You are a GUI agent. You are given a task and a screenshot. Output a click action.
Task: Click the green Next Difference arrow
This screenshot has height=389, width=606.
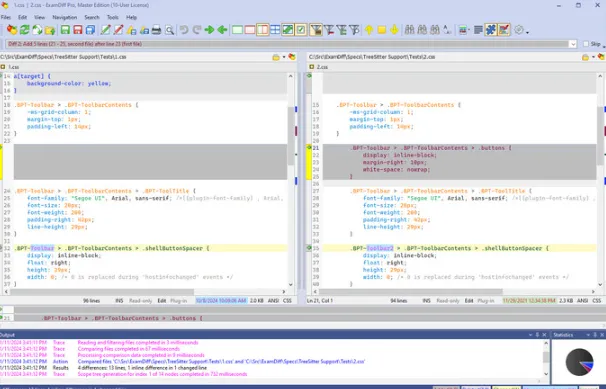pyautogui.click(x=209, y=30)
